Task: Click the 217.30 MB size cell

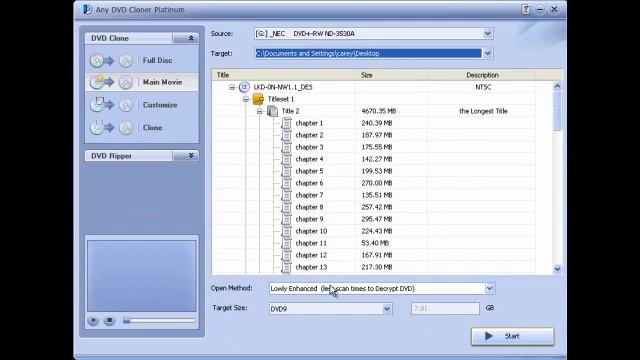Action: click(x=377, y=267)
